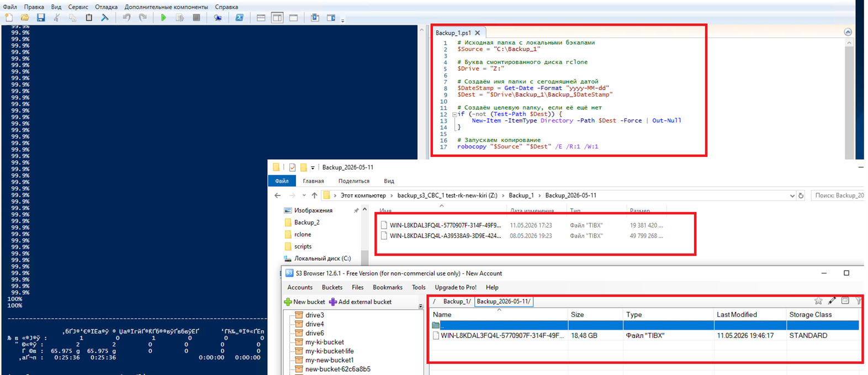Clear the console pane with the wiper icon
This screenshot has height=375, width=868.
105,18
